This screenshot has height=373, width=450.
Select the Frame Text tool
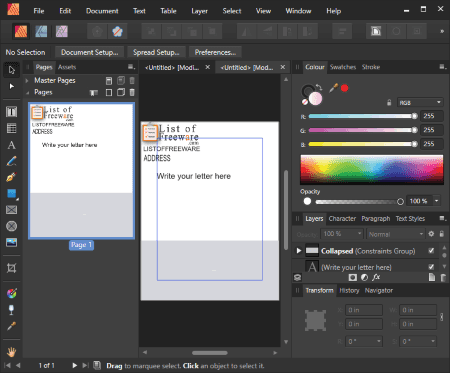(12, 112)
